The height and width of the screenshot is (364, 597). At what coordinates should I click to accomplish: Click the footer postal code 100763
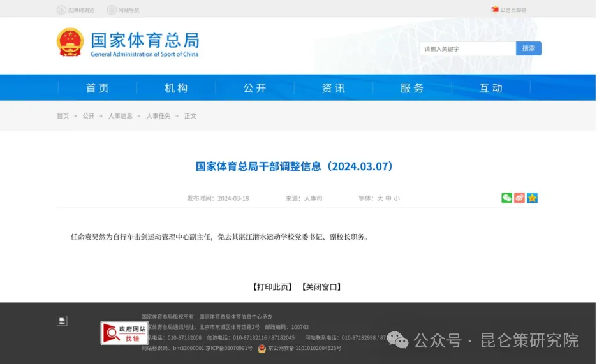(x=300, y=327)
